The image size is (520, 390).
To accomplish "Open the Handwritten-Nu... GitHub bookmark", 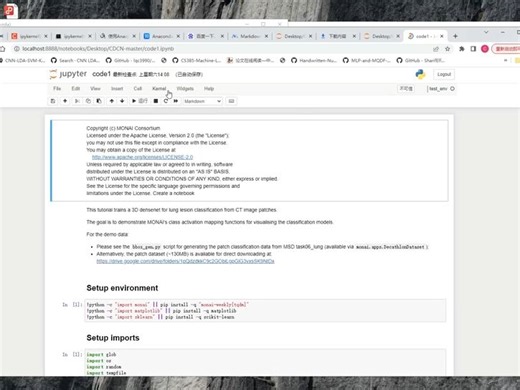I will coord(314,60).
